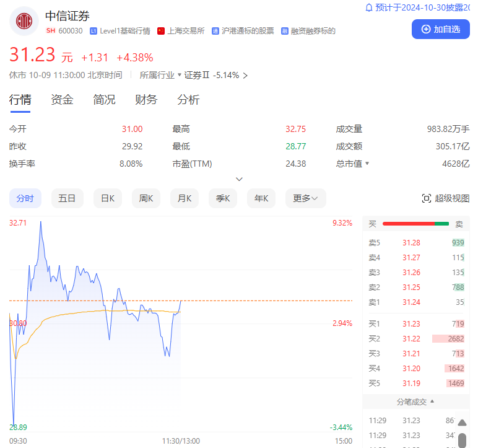
Task: Select the 五日 chart view
Action: coord(67,198)
